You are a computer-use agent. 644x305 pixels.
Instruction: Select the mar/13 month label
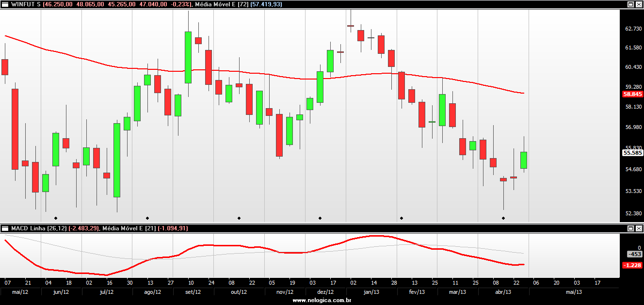(x=458, y=292)
